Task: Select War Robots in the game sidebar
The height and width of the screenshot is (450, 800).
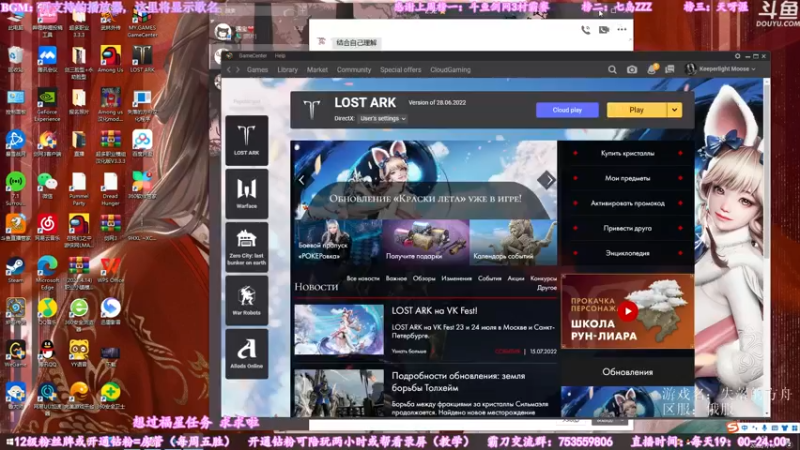Action: pos(246,301)
